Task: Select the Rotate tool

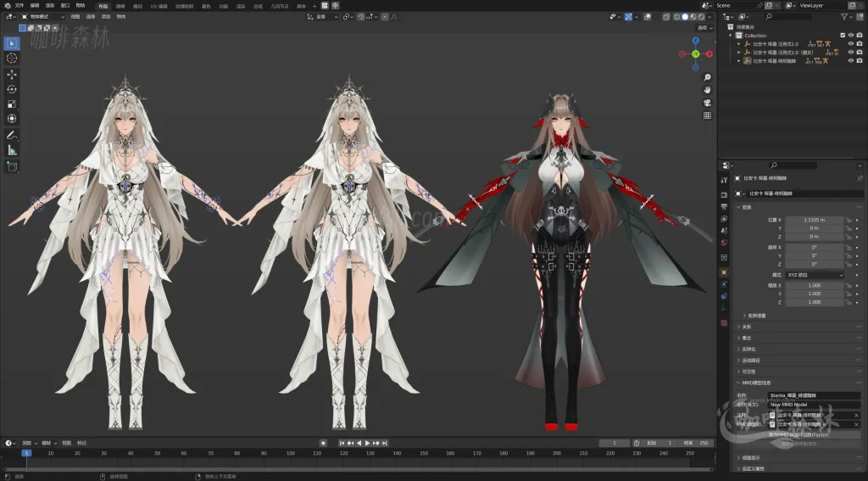Action: pyautogui.click(x=12, y=89)
